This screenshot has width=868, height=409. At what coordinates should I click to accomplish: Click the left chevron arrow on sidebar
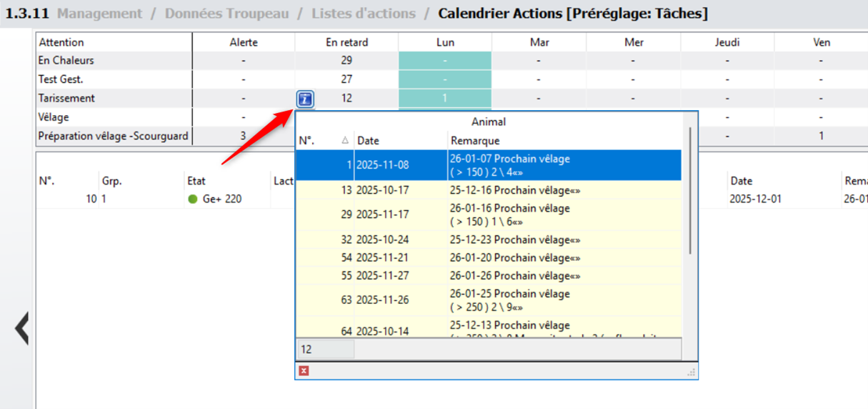[x=21, y=329]
